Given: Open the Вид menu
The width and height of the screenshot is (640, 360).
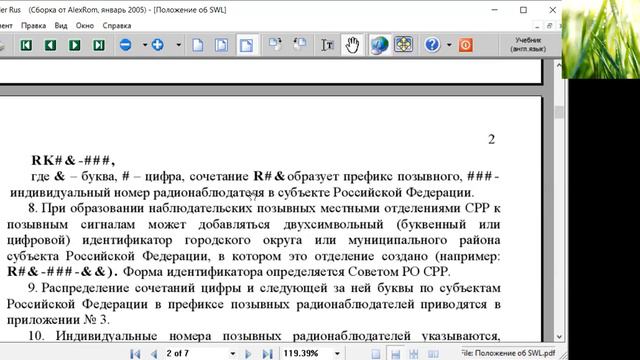Looking at the screenshot, I should point(61,25).
